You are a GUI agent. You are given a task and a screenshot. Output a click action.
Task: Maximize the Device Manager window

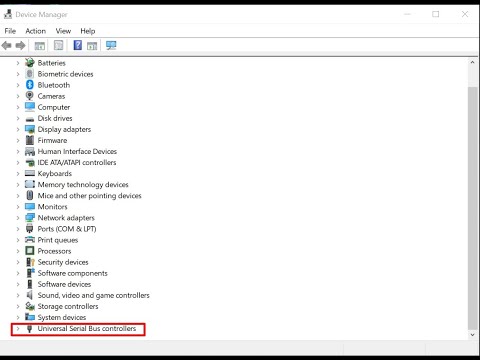tap(436, 14)
